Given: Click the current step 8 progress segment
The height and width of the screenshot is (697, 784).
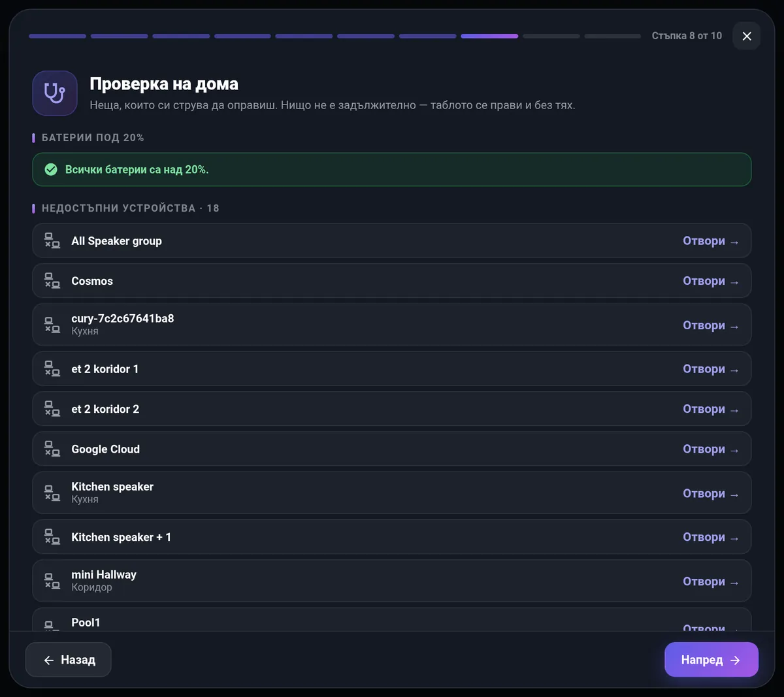Looking at the screenshot, I should pos(489,36).
